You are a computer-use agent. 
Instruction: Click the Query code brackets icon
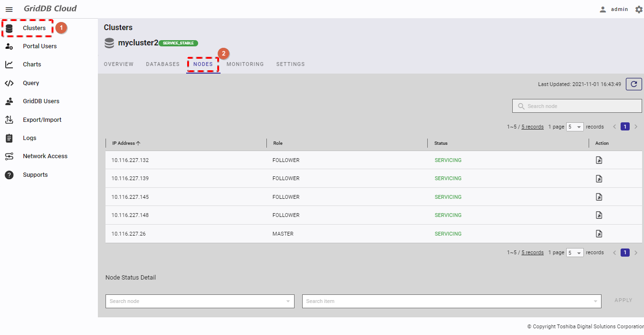click(9, 83)
